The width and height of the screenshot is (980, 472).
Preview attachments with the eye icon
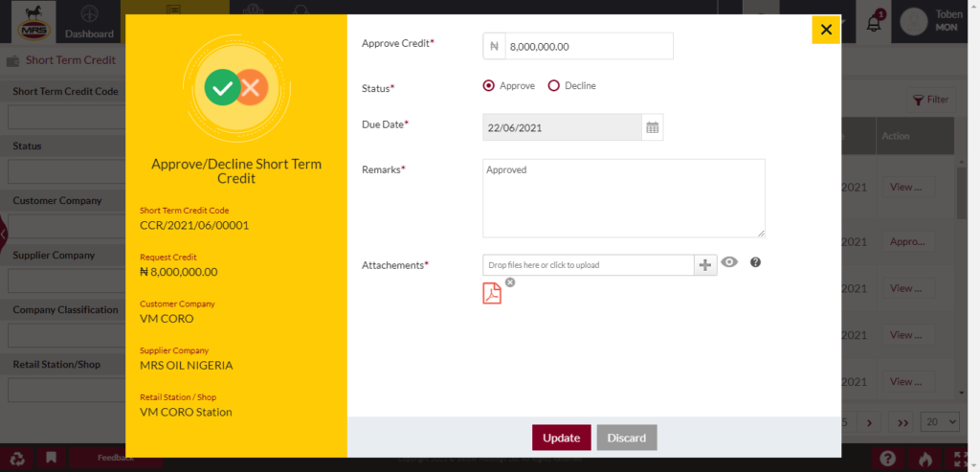coord(729,262)
